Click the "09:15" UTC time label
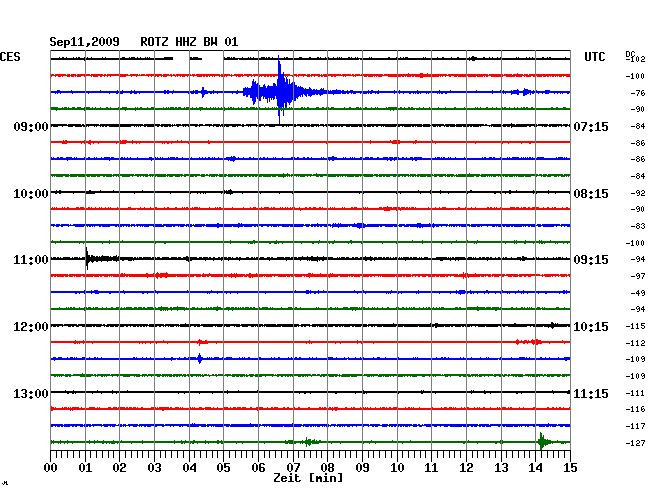This screenshot has width=650, height=494. [591, 260]
